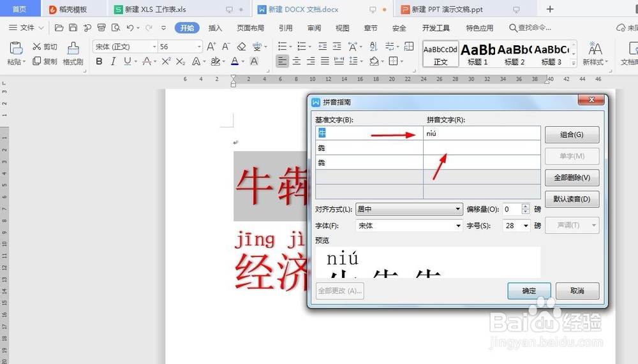638x364 pixels.
Task: Toggle superscript formatting
Action: point(166,61)
